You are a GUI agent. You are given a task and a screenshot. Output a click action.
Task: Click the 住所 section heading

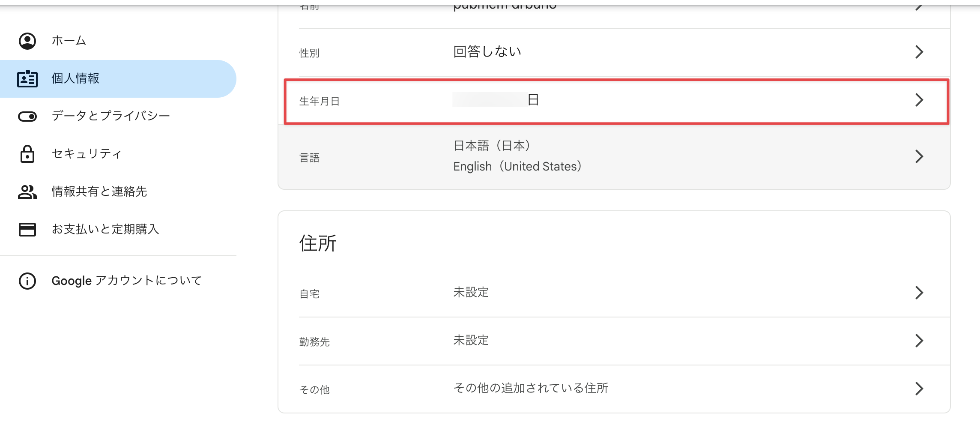pos(318,243)
